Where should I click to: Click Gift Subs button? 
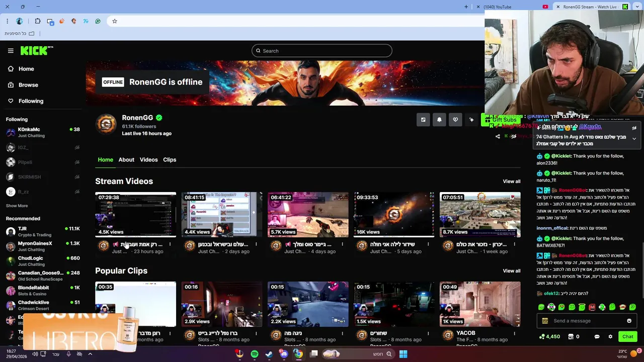click(x=500, y=120)
